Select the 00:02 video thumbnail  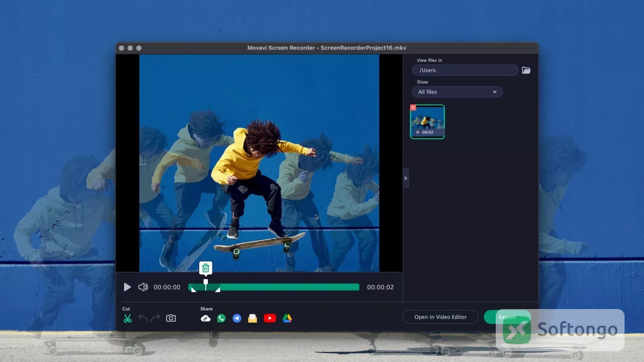[427, 122]
